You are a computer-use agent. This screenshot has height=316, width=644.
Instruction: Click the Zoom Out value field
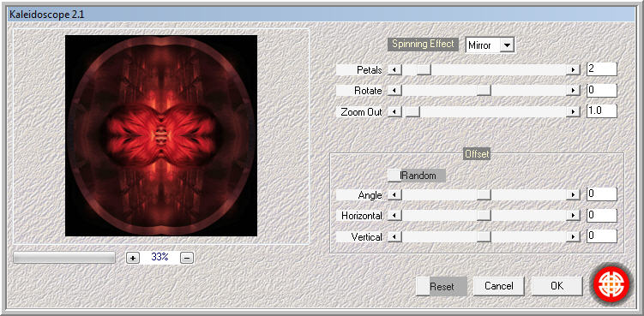[602, 111]
